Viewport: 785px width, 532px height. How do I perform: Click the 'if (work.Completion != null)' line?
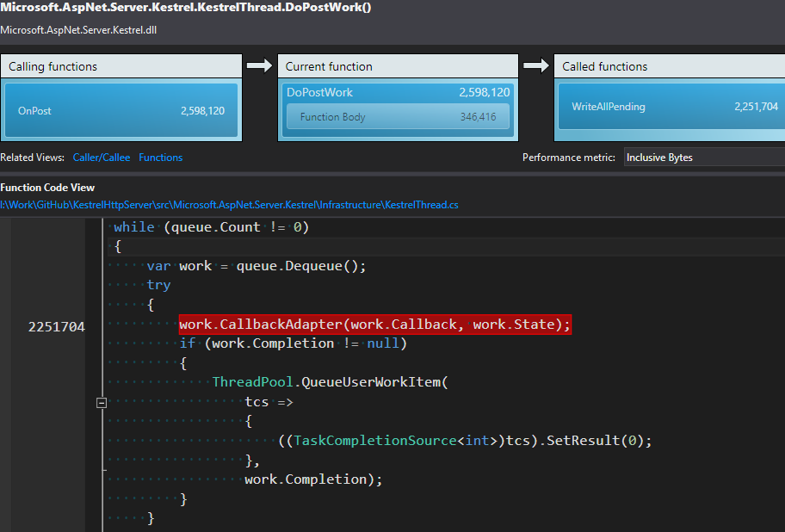(294, 343)
